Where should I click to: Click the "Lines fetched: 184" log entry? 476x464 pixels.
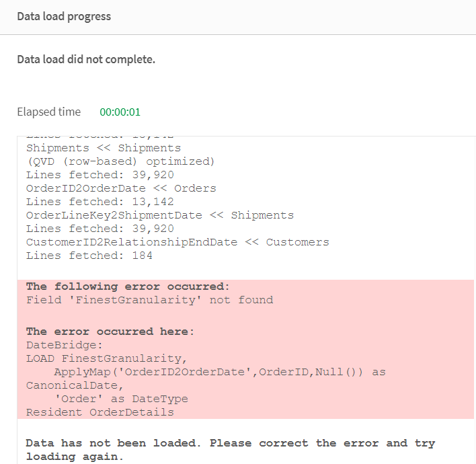[89, 256]
